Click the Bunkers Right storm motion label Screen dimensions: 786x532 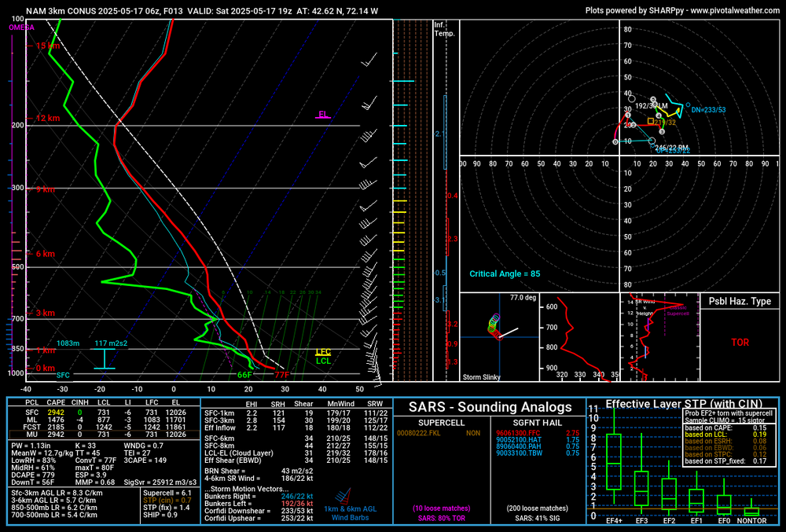(230, 497)
